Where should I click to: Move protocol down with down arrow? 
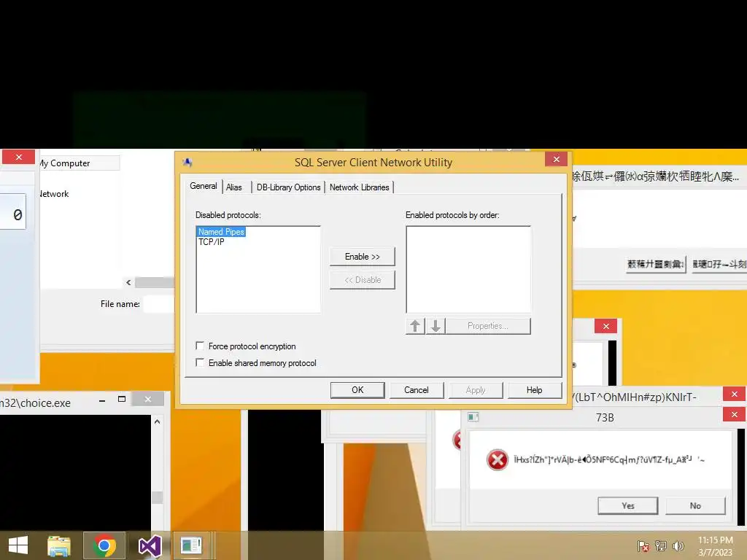point(436,326)
